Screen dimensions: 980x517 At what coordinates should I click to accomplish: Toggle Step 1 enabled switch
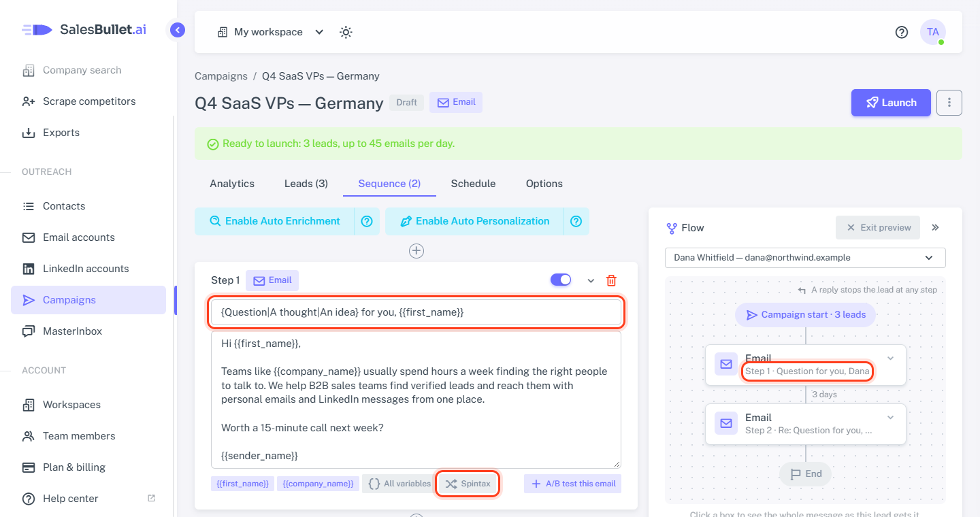pyautogui.click(x=561, y=280)
